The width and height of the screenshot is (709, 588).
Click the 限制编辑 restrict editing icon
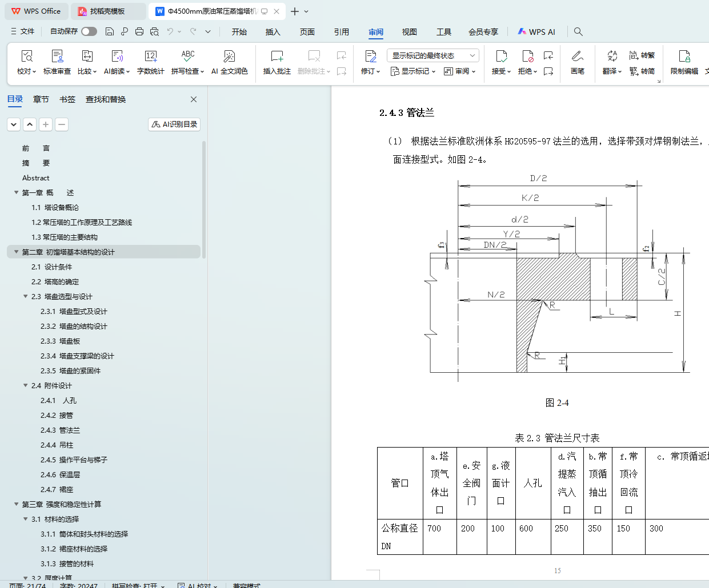pos(684,57)
